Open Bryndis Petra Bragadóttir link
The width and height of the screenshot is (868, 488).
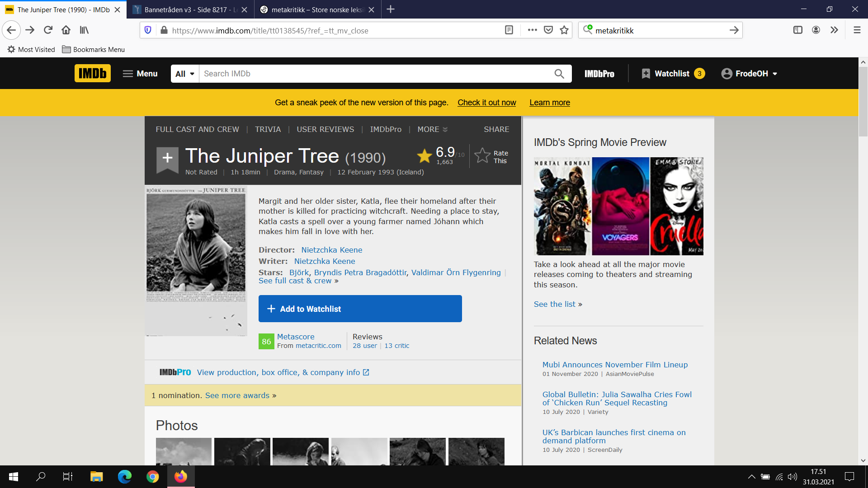(360, 272)
